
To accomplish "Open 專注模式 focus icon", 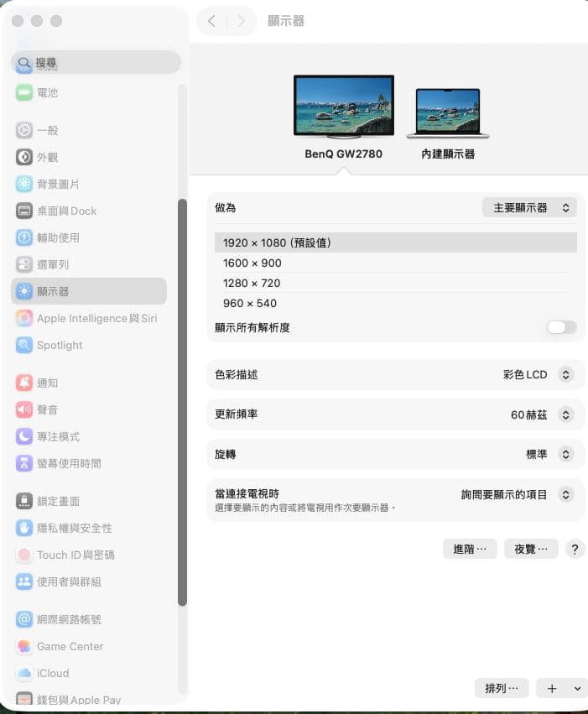I will coord(24,436).
